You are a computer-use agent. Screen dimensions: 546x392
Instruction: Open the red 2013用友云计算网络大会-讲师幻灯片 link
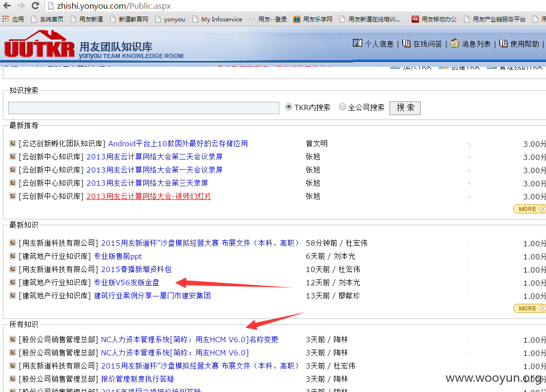[x=149, y=196]
